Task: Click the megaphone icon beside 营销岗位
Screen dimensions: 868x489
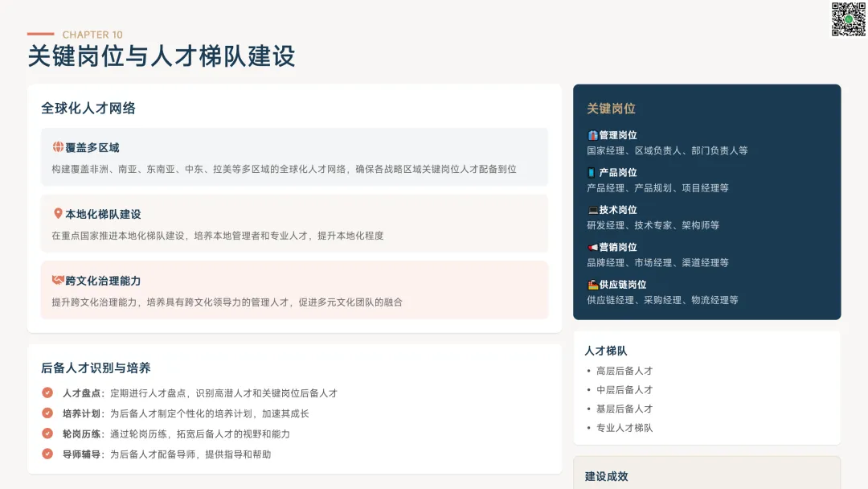Action: tap(592, 247)
